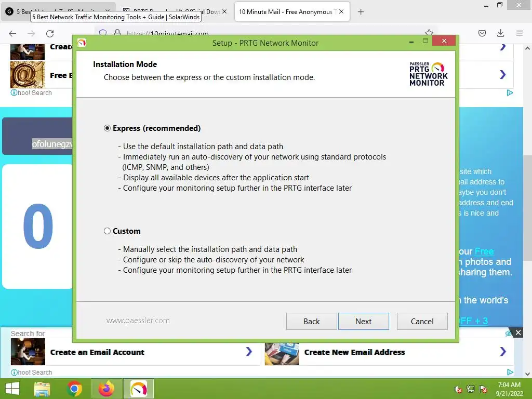Reload the current page in Firefox

point(50,33)
